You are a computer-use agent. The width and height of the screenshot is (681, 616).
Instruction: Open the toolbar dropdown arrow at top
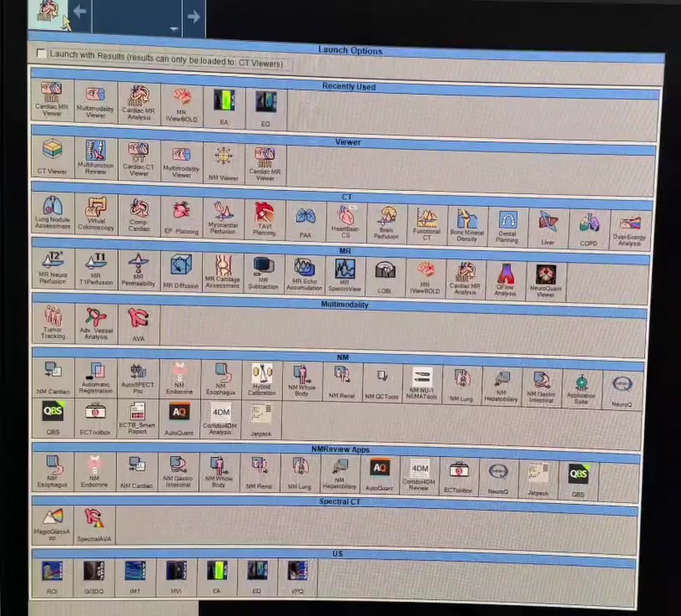pos(174,28)
